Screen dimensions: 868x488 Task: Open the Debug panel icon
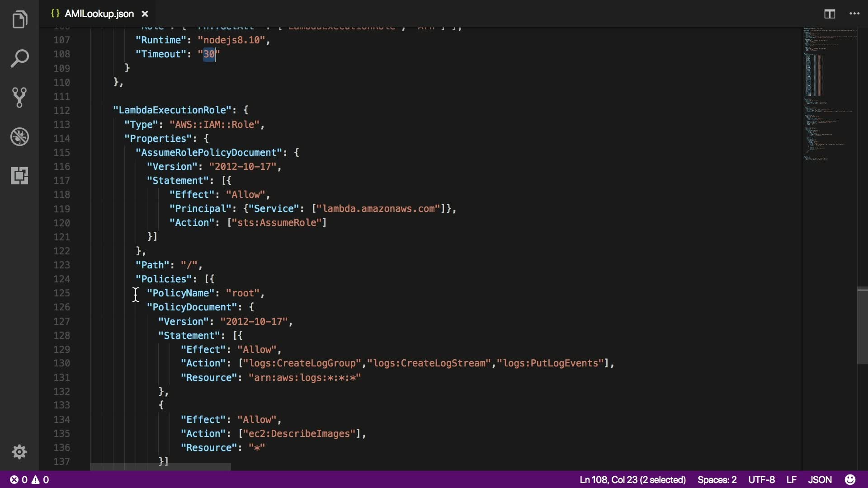[19, 136]
